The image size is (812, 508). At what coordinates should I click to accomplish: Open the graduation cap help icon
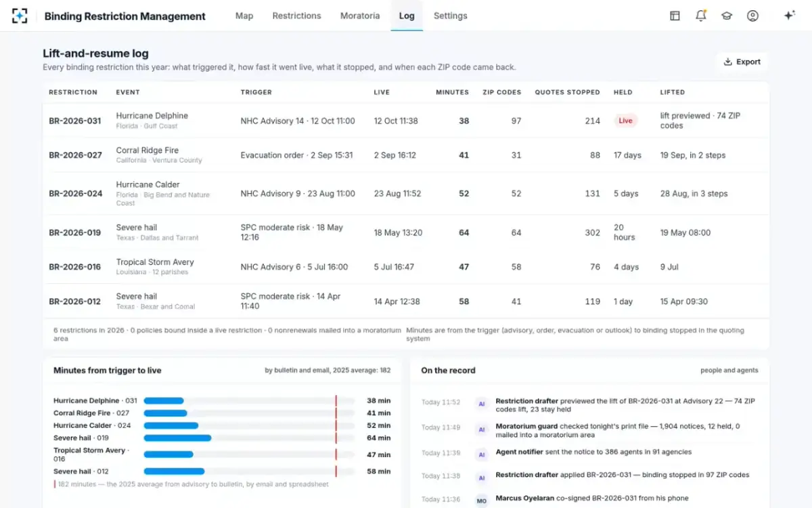point(727,16)
